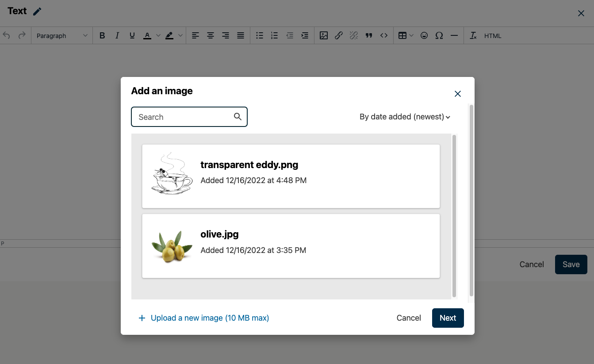Click the special character omega icon
Viewport: 594px width, 364px height.
point(439,36)
